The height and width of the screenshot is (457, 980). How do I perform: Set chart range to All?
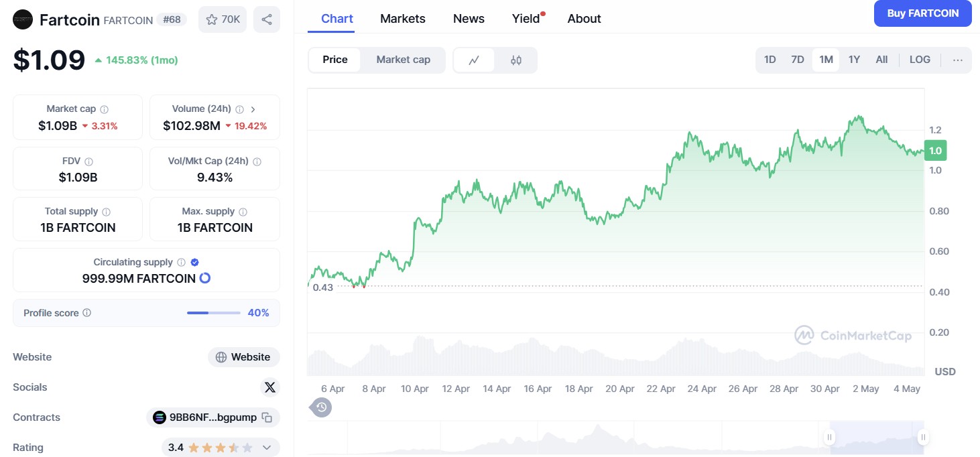pos(882,60)
